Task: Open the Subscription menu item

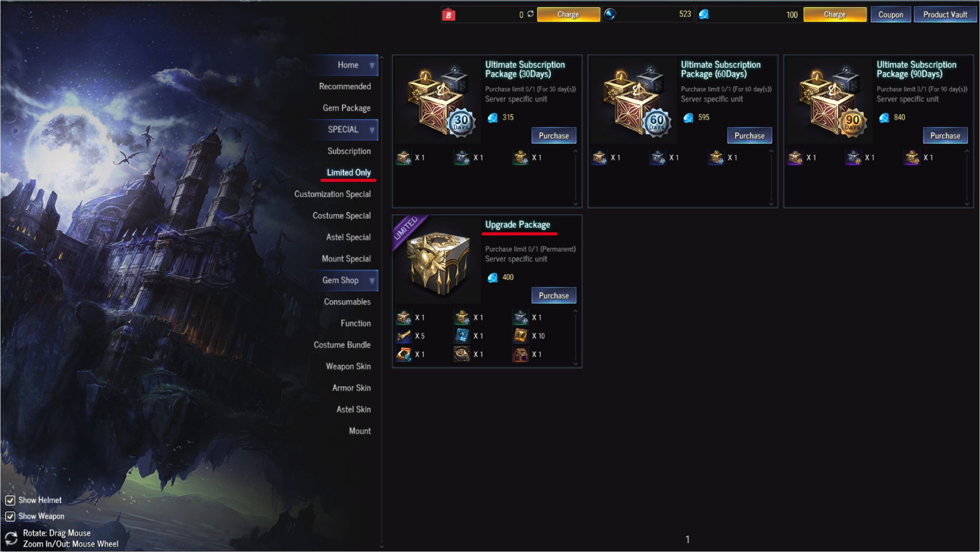Action: tap(349, 151)
